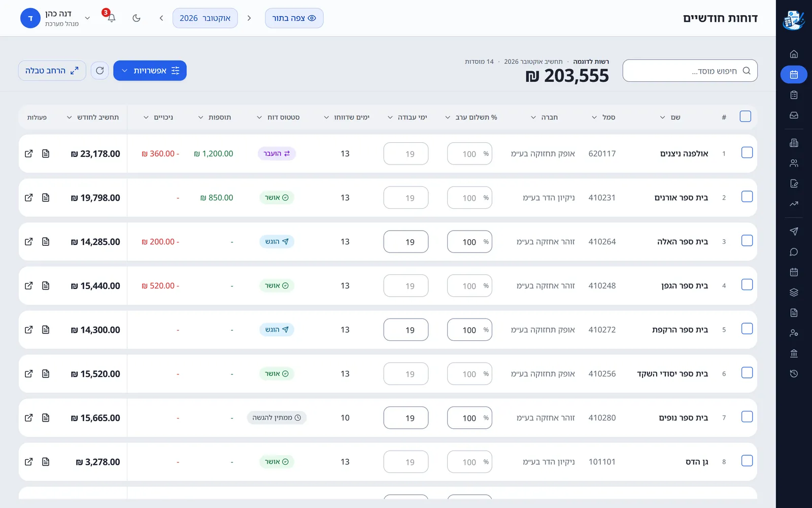This screenshot has height=508, width=812.
Task: Refresh the table with reload icon
Action: 100,71
